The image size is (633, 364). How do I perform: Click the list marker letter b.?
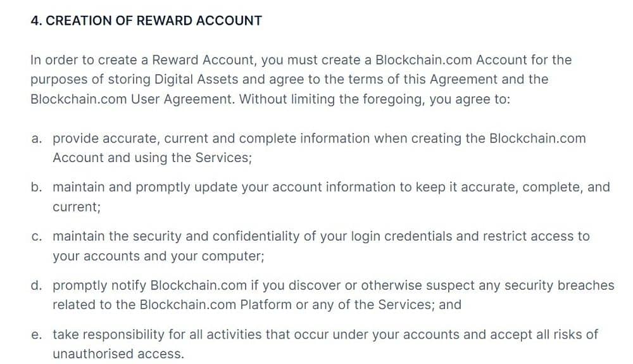[x=36, y=187]
